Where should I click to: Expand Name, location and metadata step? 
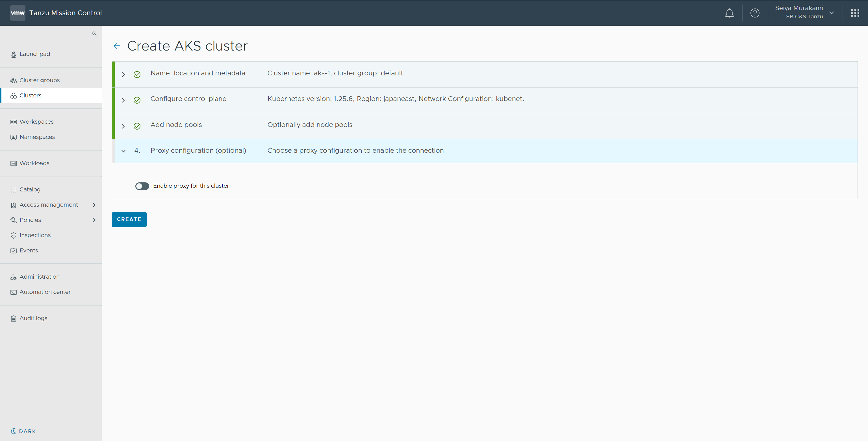pyautogui.click(x=123, y=75)
